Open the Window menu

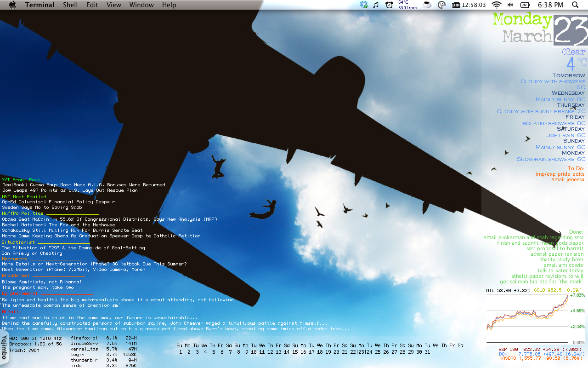click(141, 5)
